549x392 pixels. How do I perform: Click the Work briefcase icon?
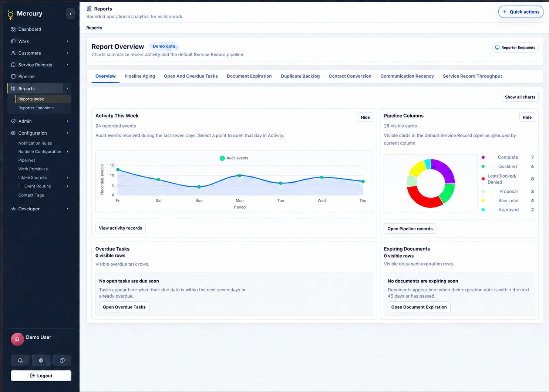(x=13, y=41)
